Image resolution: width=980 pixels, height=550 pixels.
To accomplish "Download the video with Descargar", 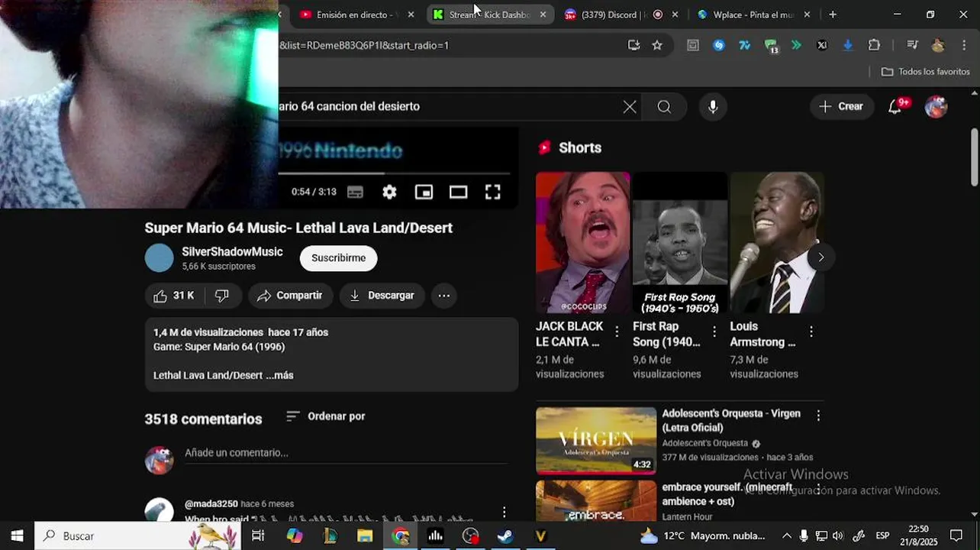I will [382, 296].
